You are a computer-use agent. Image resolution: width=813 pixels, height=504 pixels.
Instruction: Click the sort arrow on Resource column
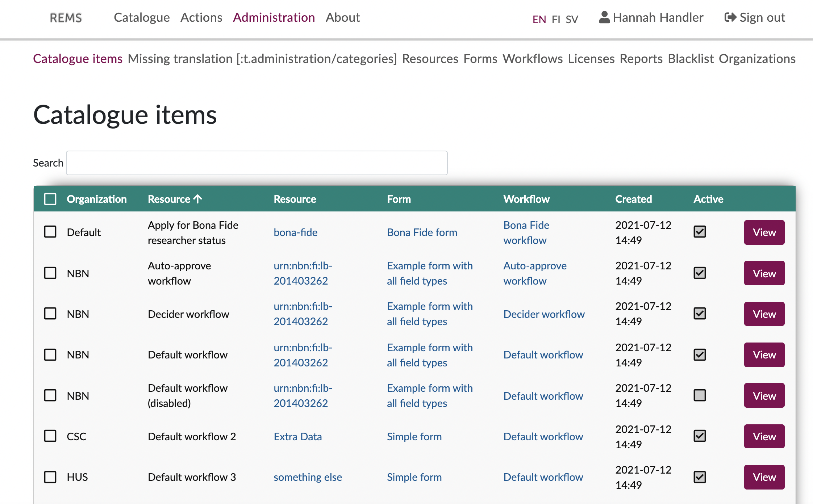click(198, 199)
